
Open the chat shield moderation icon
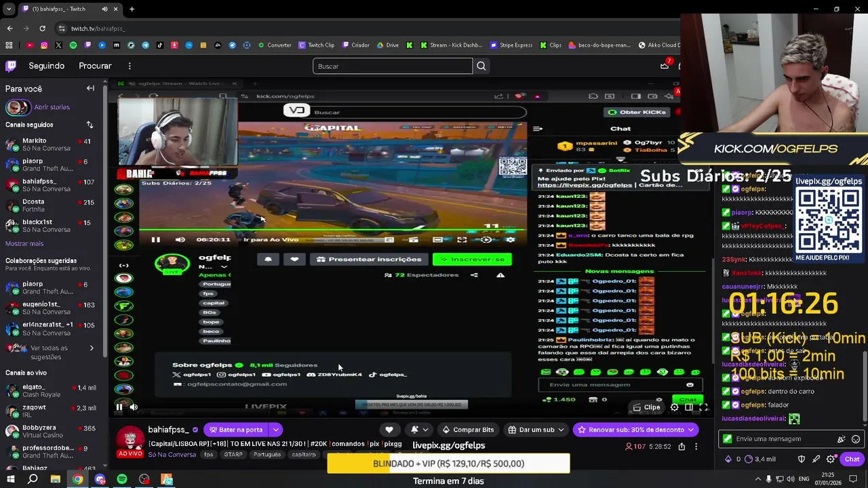[x=802, y=459]
